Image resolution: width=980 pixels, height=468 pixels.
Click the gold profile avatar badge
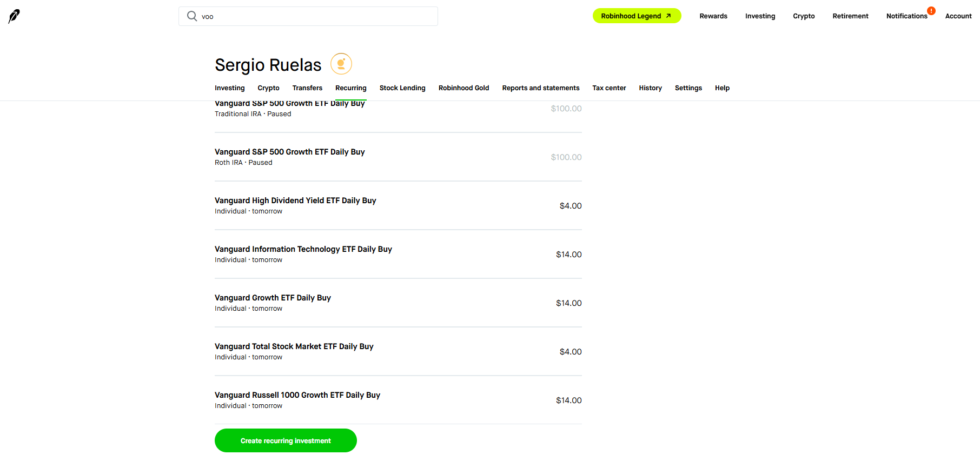(x=341, y=64)
